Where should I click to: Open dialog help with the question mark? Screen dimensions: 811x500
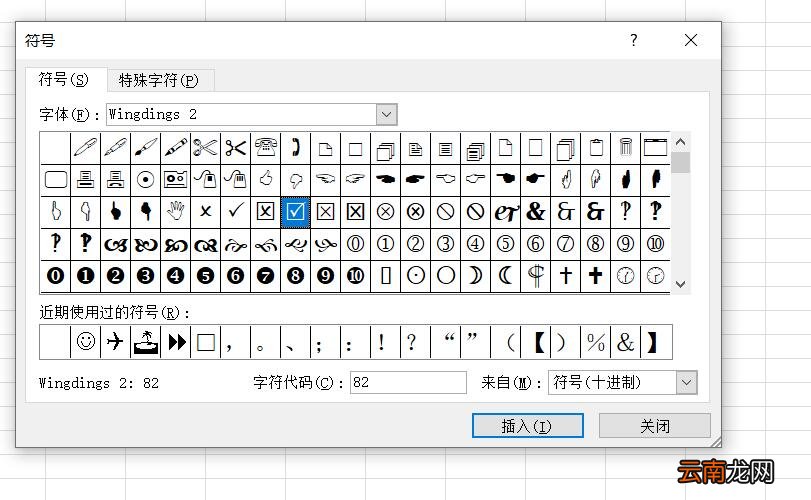[x=634, y=40]
